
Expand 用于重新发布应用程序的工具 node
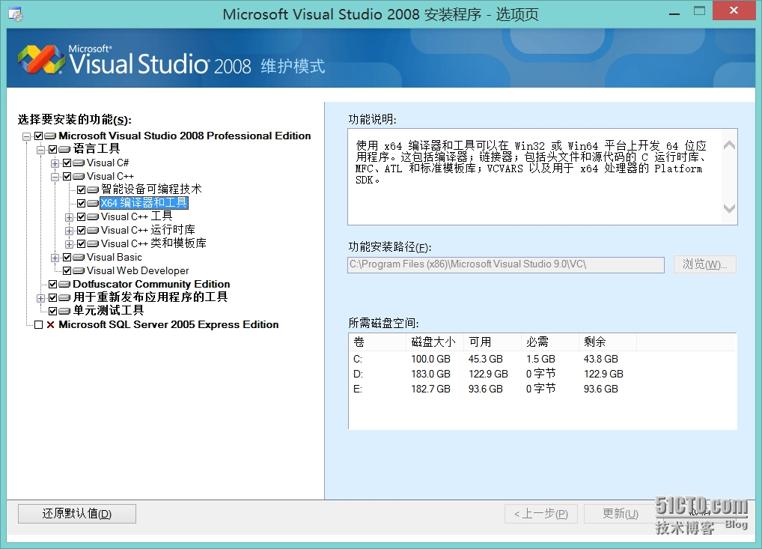(41, 298)
